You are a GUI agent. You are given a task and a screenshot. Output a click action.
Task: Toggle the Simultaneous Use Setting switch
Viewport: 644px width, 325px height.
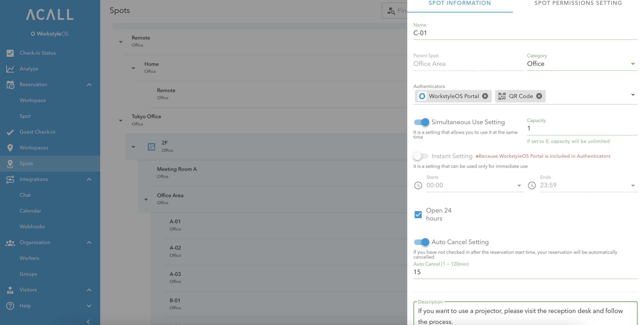point(422,122)
